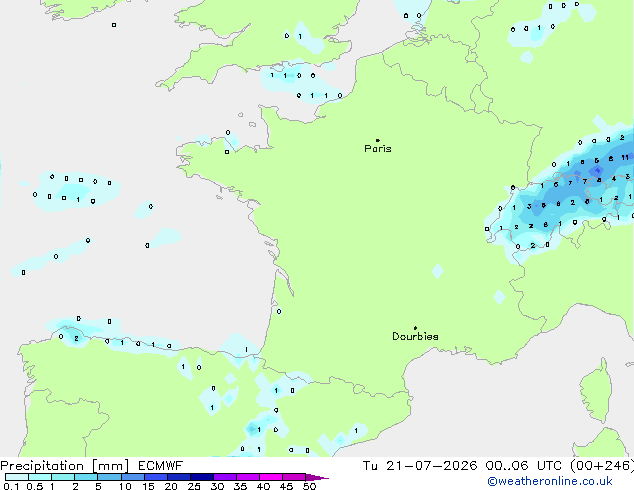The width and height of the screenshot is (634, 490).
Task: Click the legend scale label 20
Action: point(171,486)
